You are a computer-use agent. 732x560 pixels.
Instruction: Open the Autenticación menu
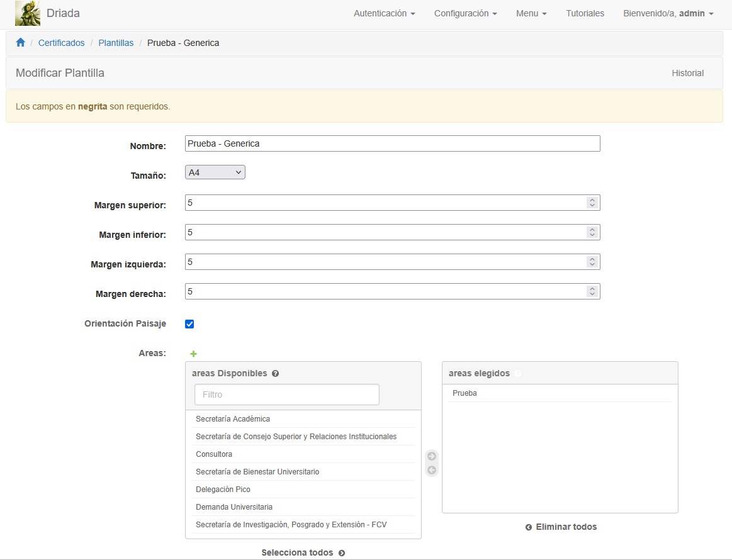(383, 13)
